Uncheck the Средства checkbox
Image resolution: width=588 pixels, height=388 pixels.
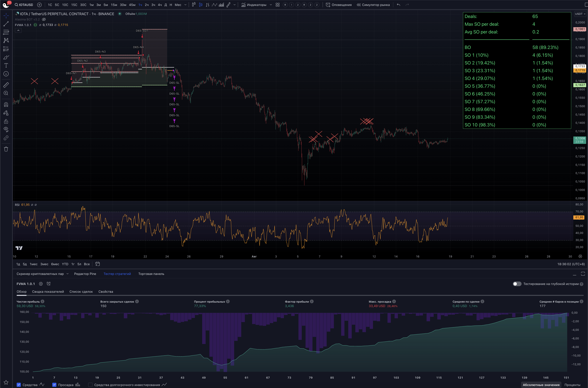point(19,385)
